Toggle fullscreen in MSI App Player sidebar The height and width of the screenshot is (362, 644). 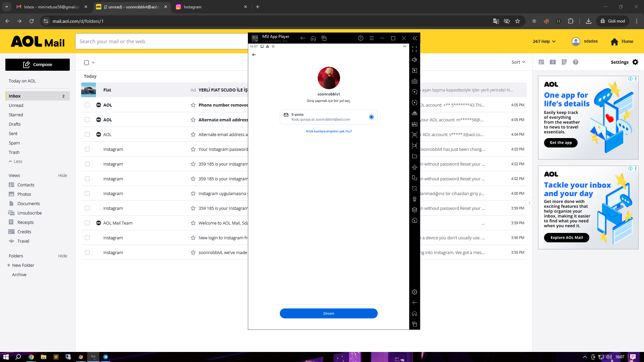tap(415, 49)
